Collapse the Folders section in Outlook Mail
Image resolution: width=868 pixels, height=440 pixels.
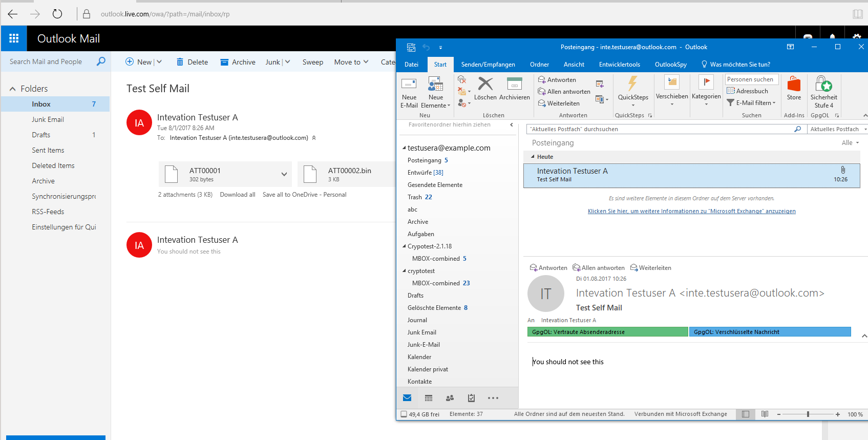tap(13, 89)
